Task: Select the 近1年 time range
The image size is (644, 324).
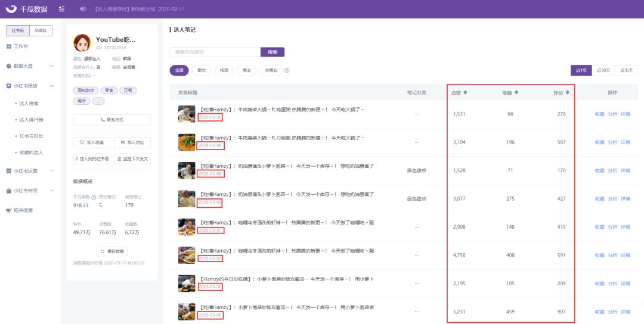Action: coord(581,70)
